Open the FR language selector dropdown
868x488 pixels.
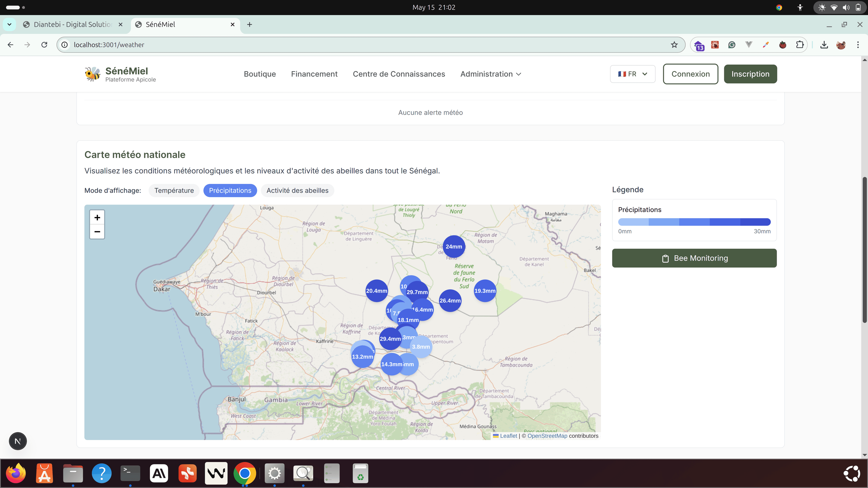[632, 74]
